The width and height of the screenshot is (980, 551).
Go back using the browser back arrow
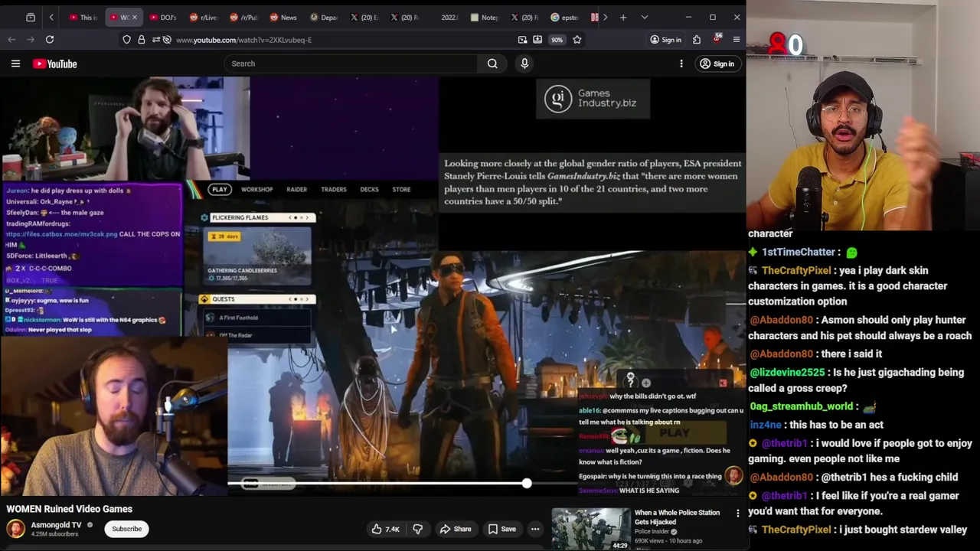(x=11, y=39)
